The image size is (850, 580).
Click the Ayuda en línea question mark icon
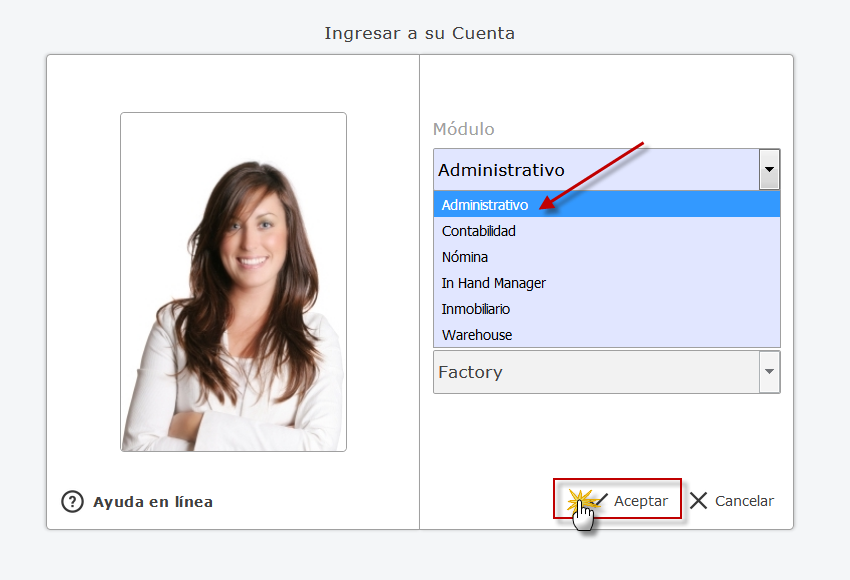tap(72, 501)
